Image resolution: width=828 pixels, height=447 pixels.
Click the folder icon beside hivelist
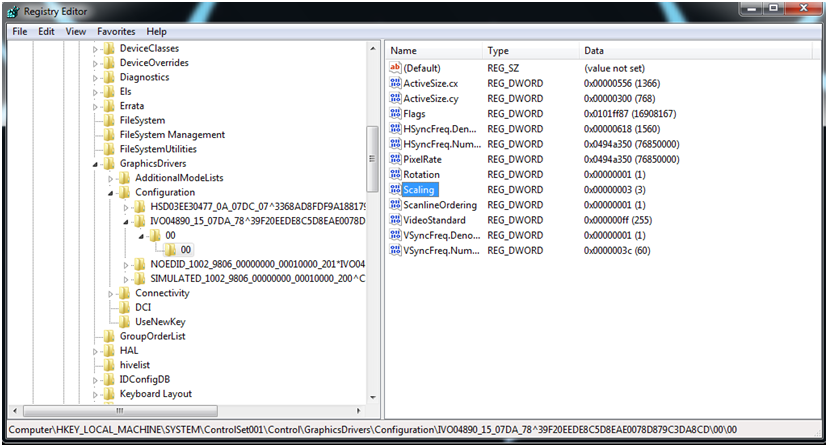click(x=110, y=365)
